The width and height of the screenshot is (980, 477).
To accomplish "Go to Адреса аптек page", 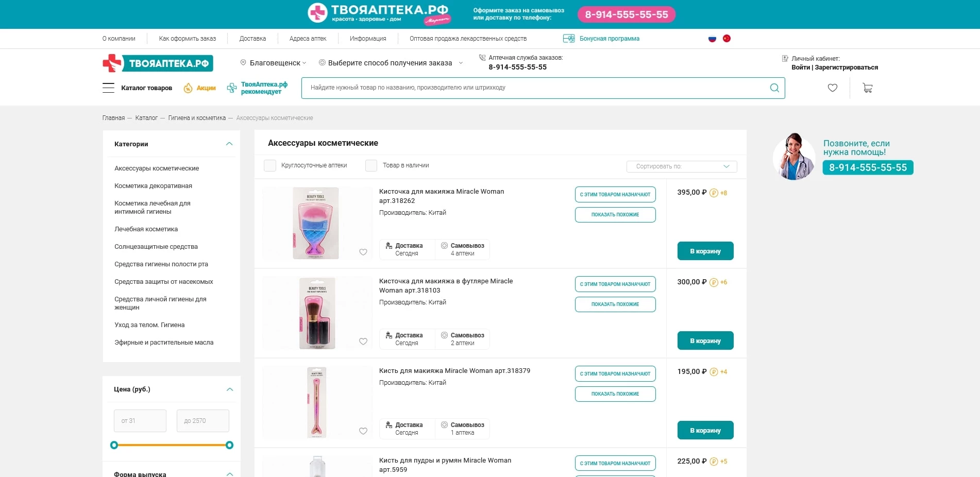I will 308,39.
